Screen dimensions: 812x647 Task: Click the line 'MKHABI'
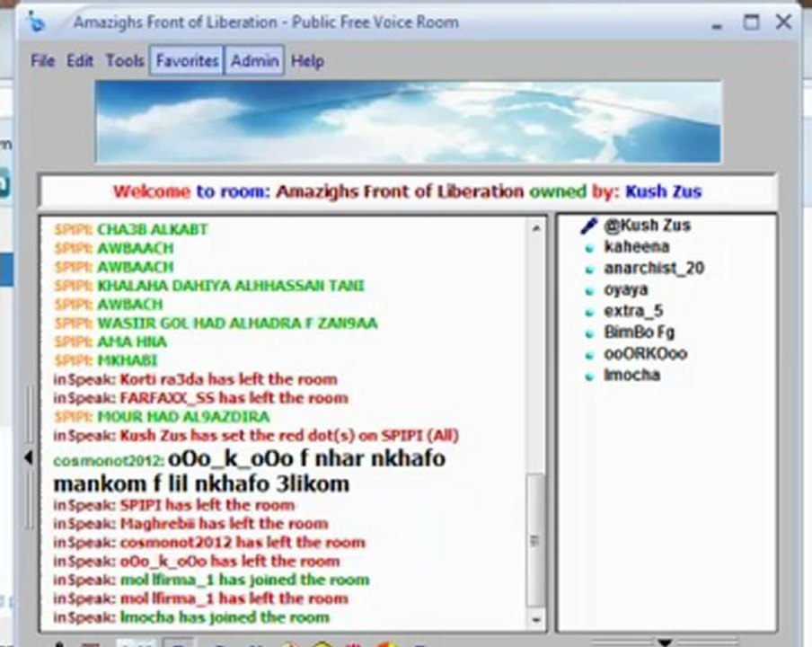[105, 360]
